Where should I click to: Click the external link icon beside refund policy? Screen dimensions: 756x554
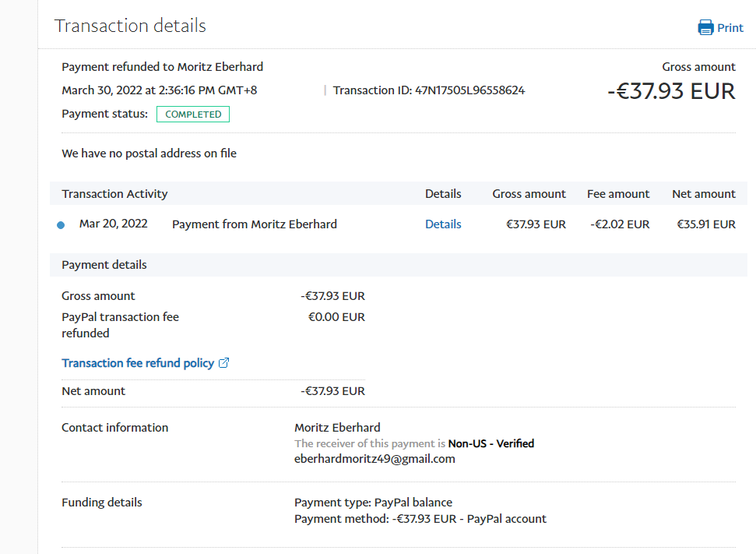click(x=224, y=363)
